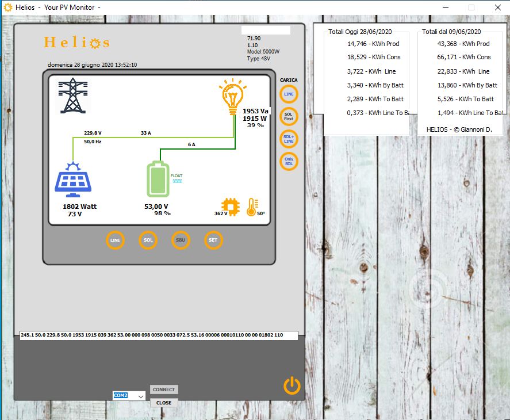Select SOL+LINE charge mode button

(289, 139)
